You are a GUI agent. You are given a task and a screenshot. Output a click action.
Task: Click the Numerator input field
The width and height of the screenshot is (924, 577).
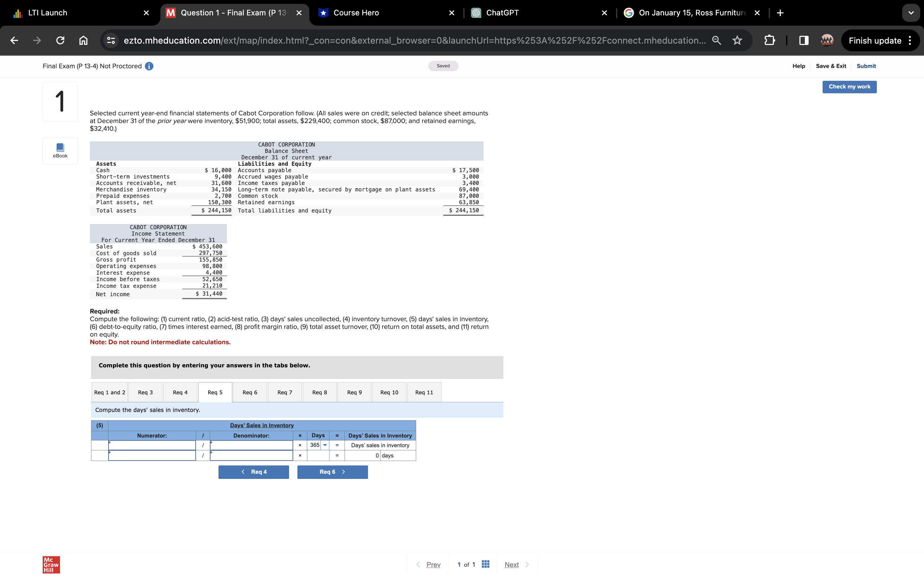[153, 445]
